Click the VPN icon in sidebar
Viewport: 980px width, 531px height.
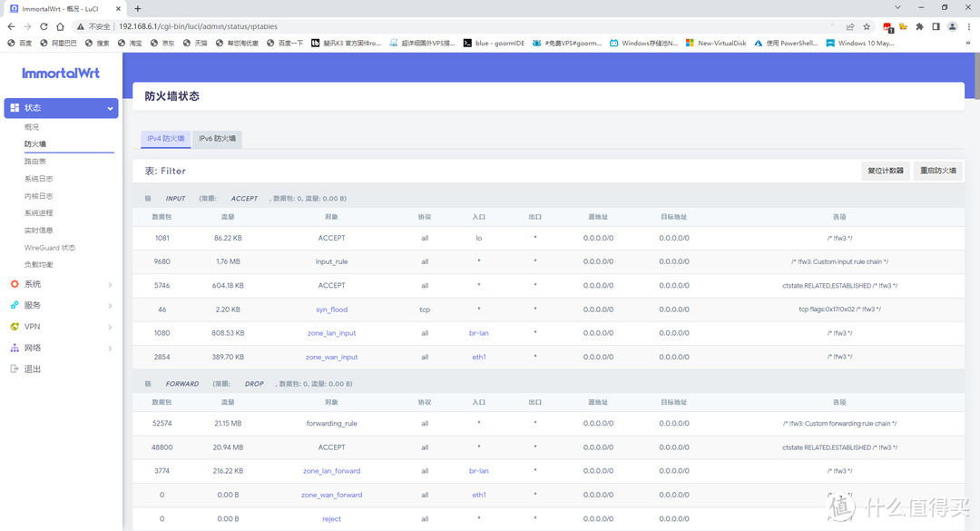(x=15, y=327)
